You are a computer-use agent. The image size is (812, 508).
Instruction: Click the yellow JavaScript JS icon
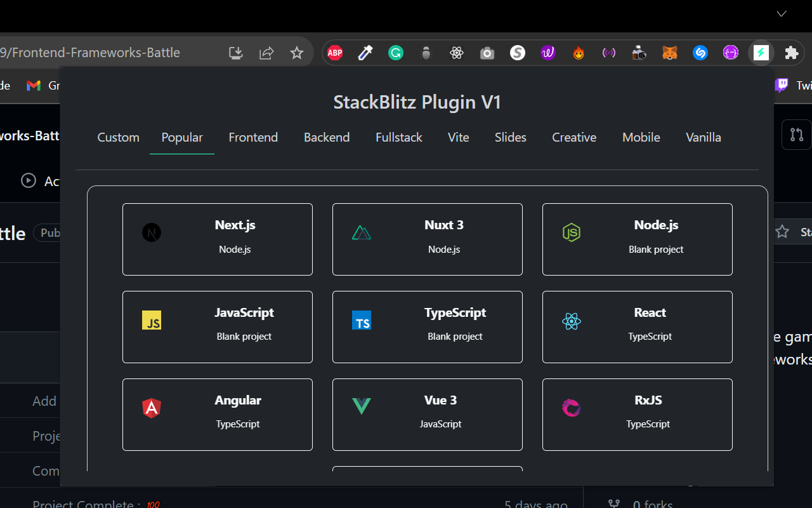point(152,320)
